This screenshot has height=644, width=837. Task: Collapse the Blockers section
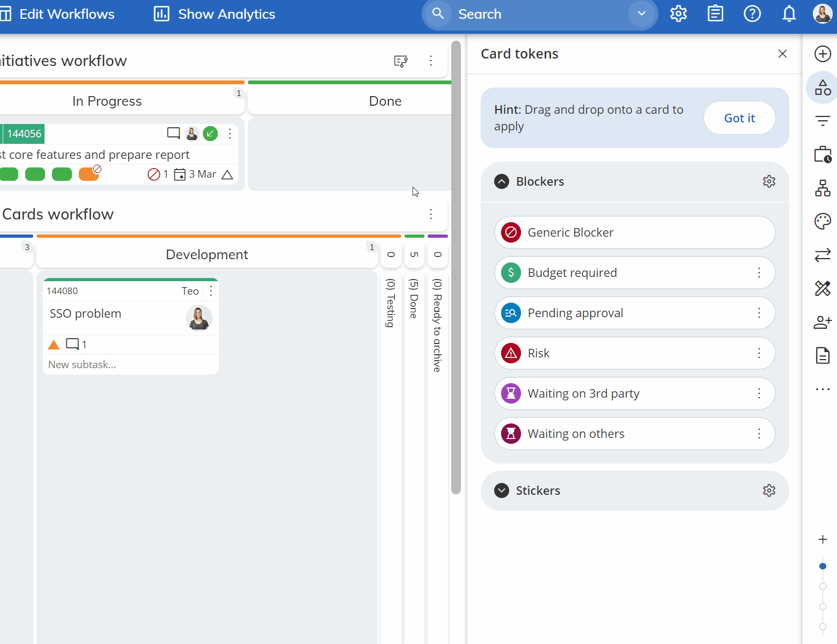coord(502,181)
